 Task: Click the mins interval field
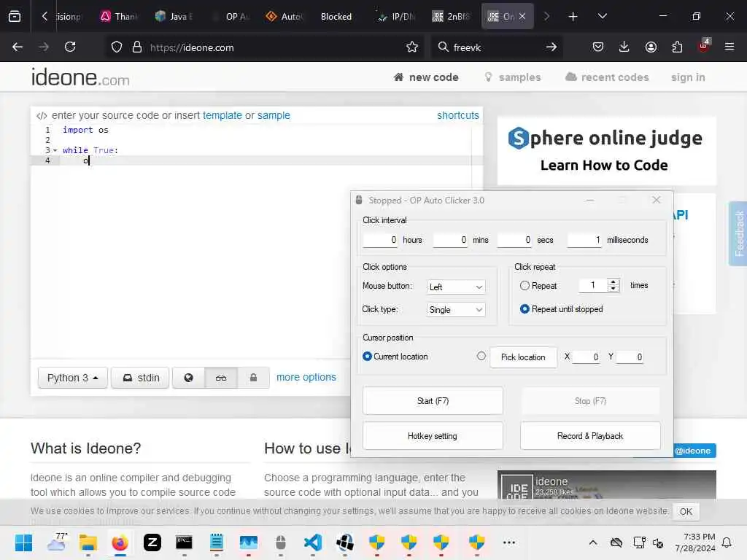click(x=450, y=239)
